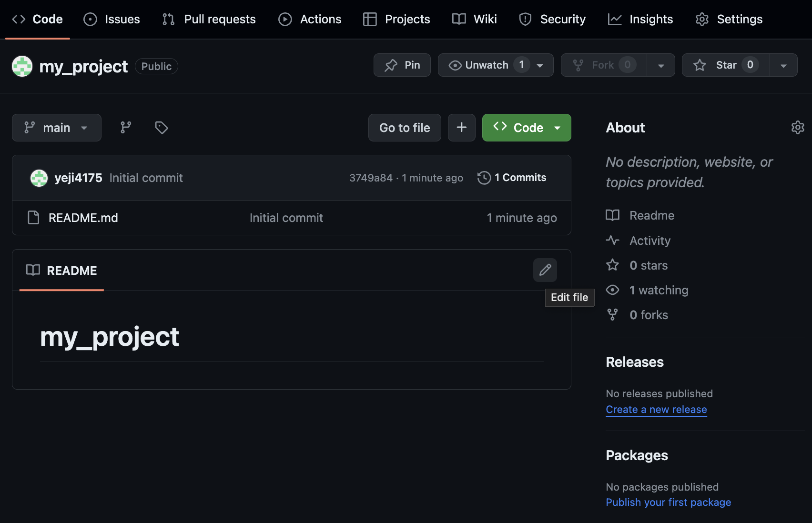The image size is (812, 523).
Task: Expand the Fork options dropdown arrow
Action: point(661,65)
